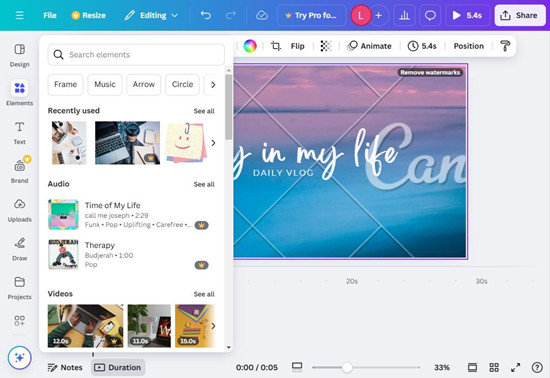
Task: Undo the last action
Action: pyautogui.click(x=206, y=15)
